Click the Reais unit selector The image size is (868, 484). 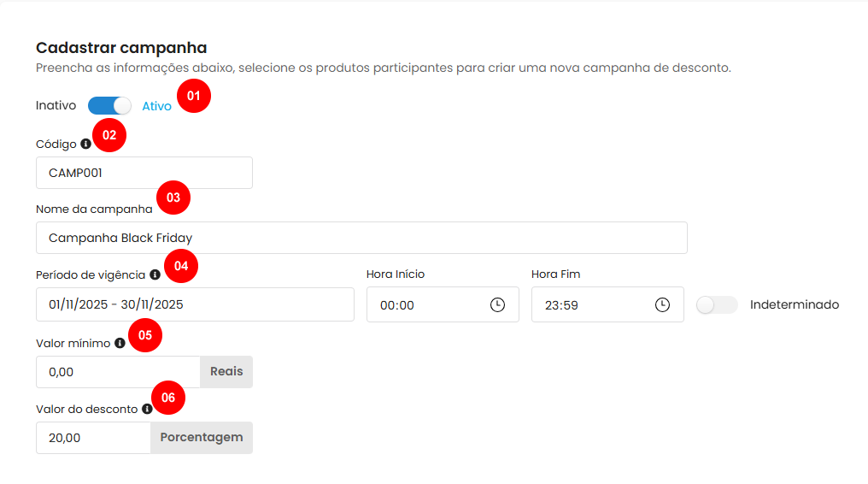tap(226, 372)
